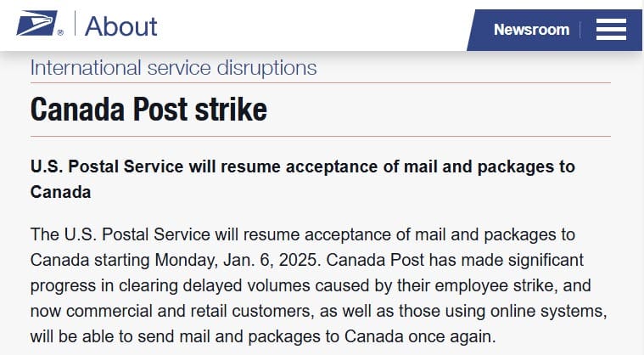Screen dimensions: 644x355
Task: Click the red line under Canada Post strike
Action: point(321,136)
